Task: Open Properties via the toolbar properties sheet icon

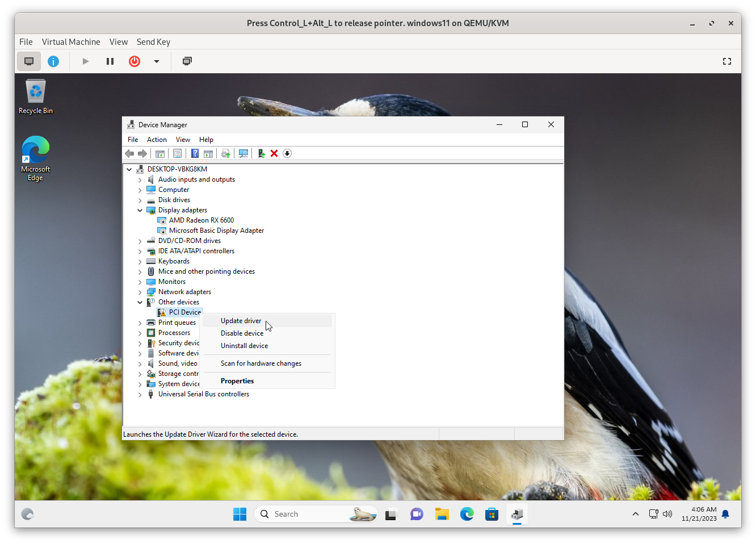Action: coord(178,153)
